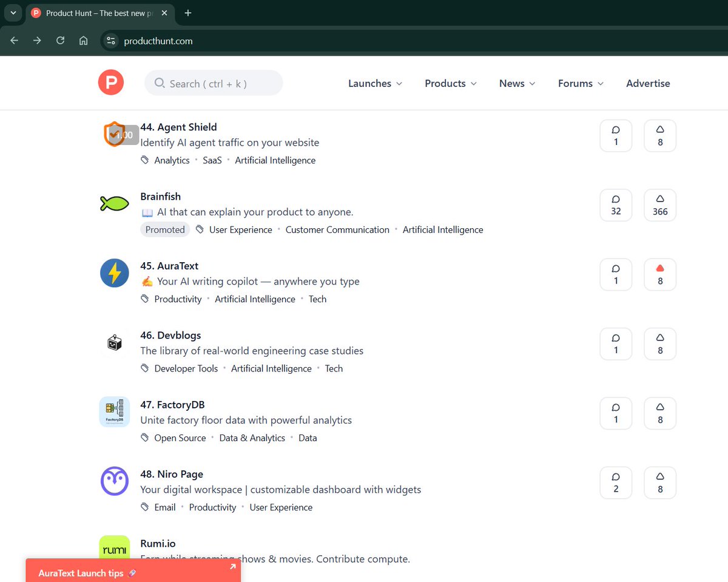
Task: Select the Product Hunt browser tab
Action: tap(100, 13)
